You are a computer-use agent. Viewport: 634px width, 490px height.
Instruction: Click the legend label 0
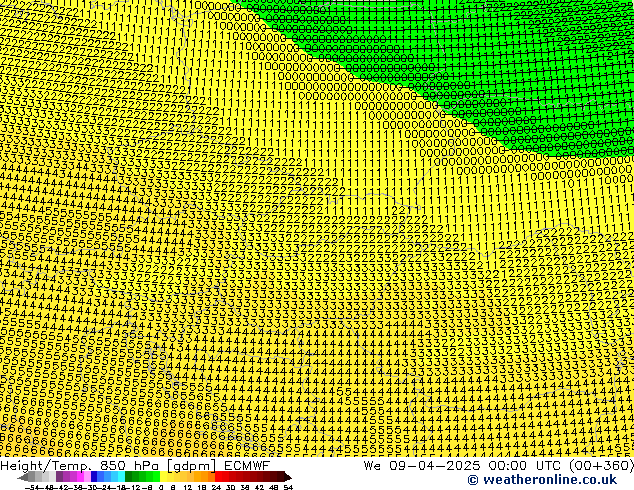coord(161,488)
